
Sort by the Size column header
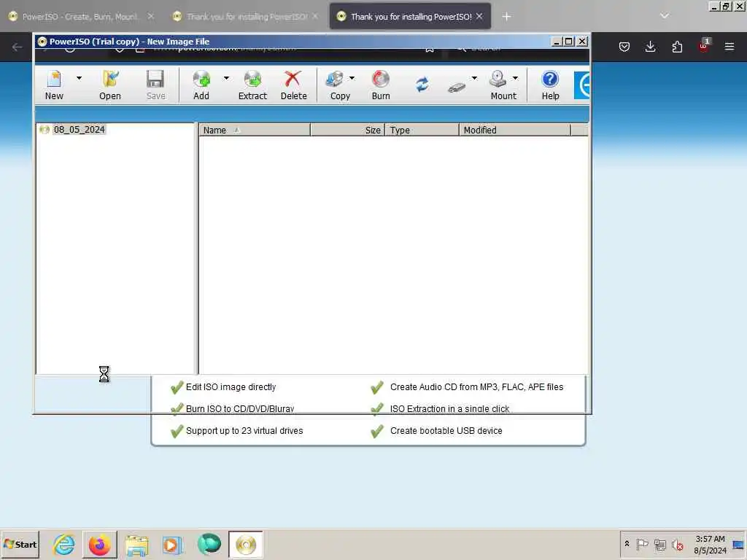[x=347, y=130]
